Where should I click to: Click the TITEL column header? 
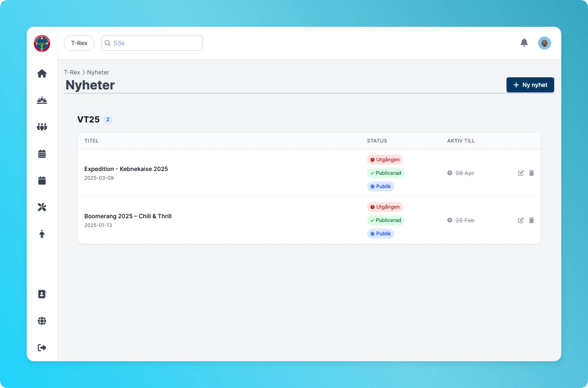[x=91, y=141]
